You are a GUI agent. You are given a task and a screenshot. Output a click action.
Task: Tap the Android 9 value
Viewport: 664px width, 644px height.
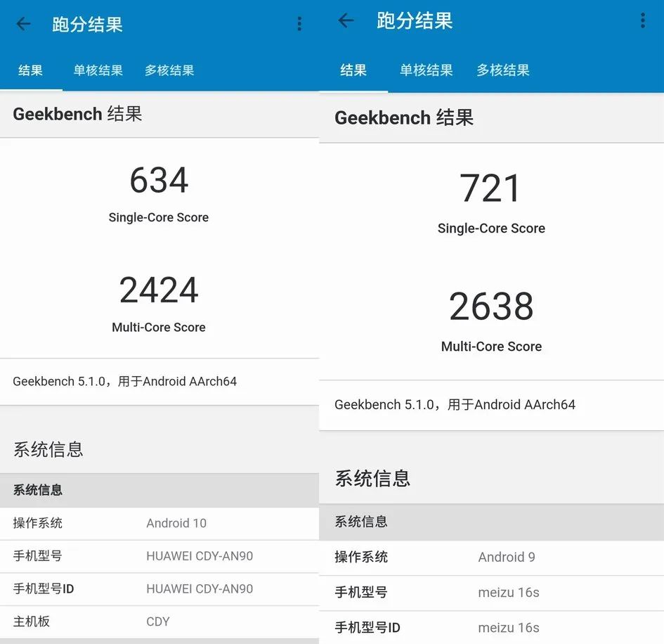click(x=507, y=557)
